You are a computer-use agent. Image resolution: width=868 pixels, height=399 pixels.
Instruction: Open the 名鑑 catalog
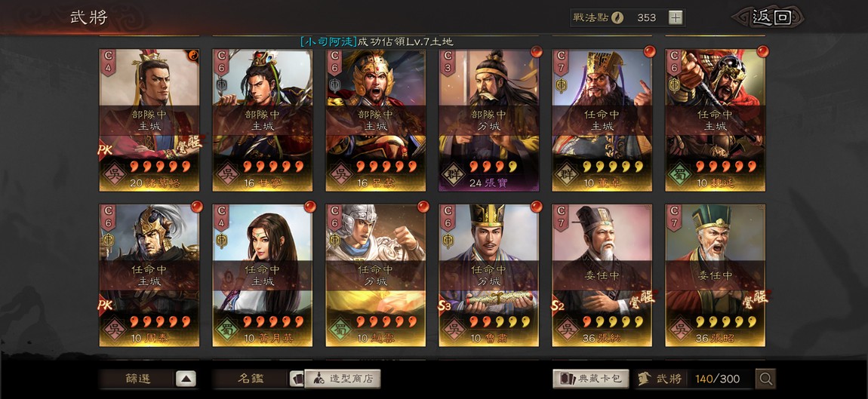(251, 379)
